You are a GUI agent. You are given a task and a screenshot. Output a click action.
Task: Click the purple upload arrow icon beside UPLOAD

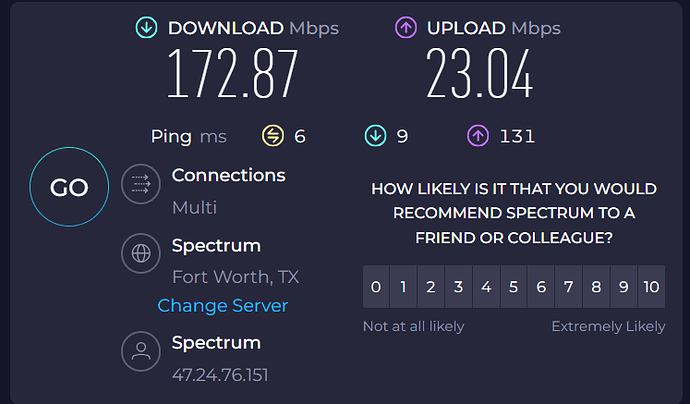(x=408, y=27)
